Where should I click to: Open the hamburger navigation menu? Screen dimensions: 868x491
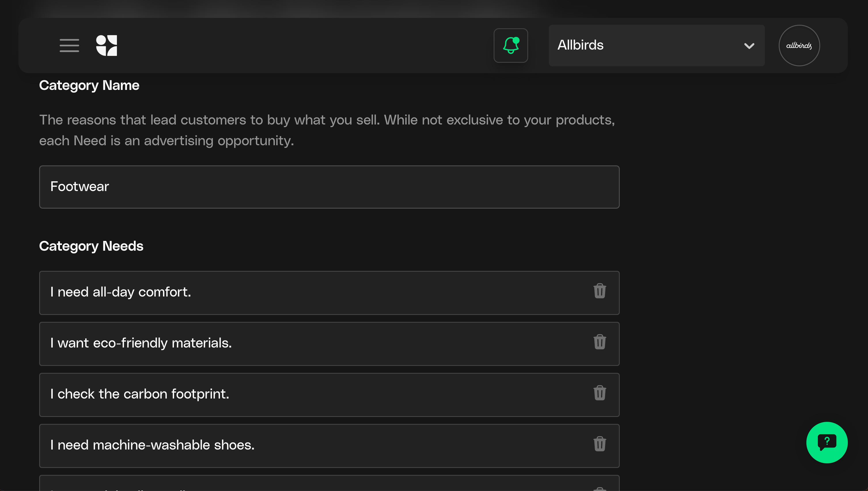tap(69, 46)
